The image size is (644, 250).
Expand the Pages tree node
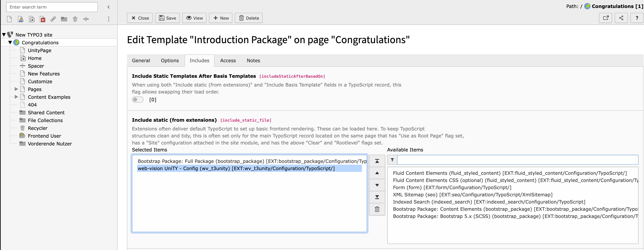(x=16, y=89)
